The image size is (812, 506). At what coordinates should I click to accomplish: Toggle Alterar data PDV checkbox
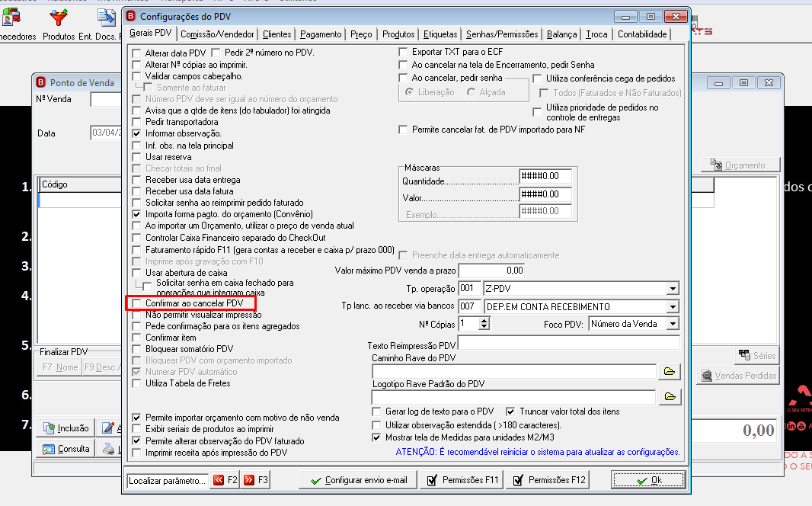click(136, 53)
